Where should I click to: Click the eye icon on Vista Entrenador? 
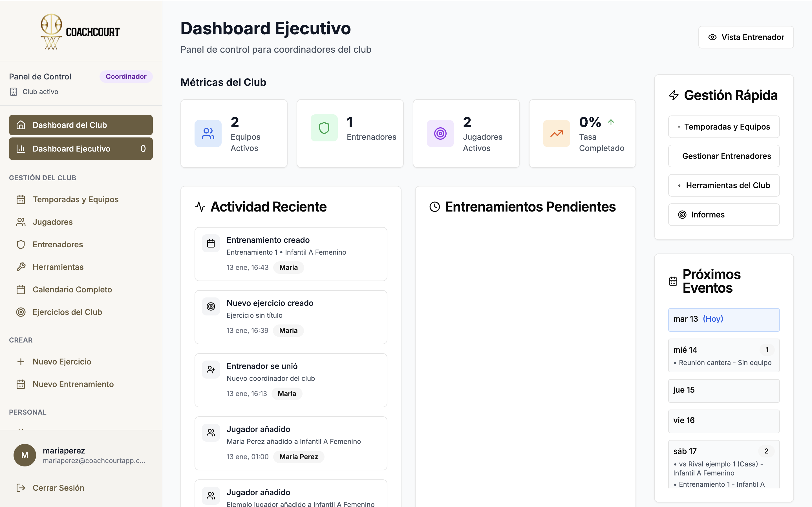(x=713, y=37)
